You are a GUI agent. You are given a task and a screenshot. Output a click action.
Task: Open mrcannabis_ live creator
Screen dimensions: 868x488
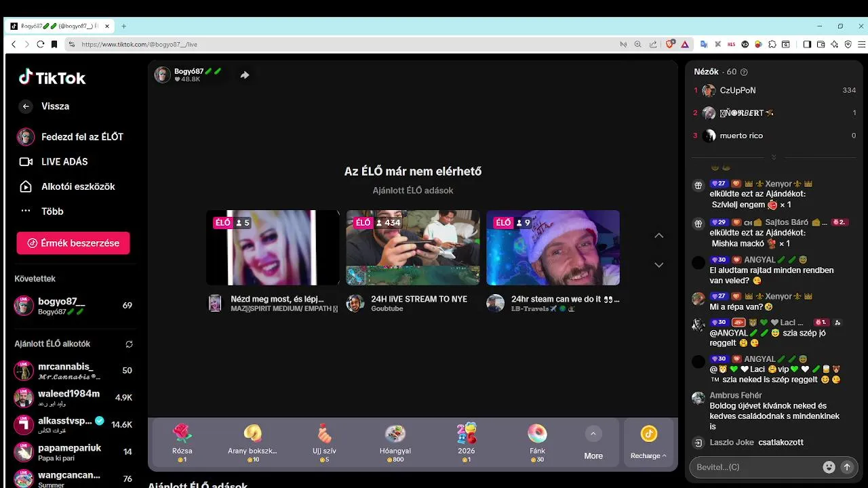click(73, 371)
